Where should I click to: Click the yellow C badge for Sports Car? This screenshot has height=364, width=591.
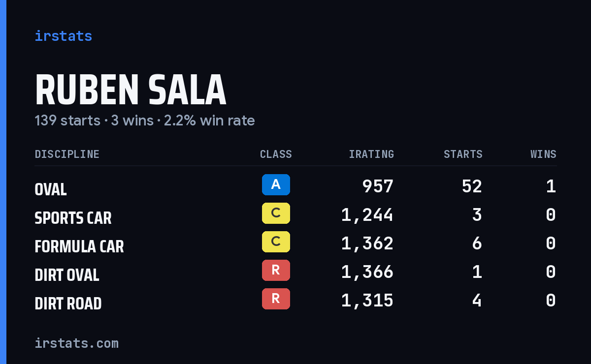pos(276,213)
